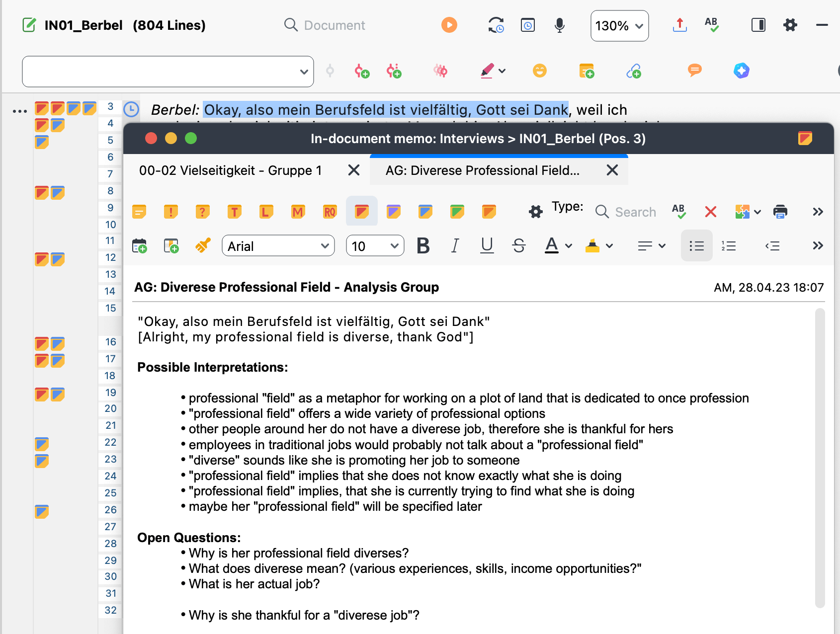The image size is (840, 634).
Task: Toggle bold formatting in the memo
Action: [423, 245]
